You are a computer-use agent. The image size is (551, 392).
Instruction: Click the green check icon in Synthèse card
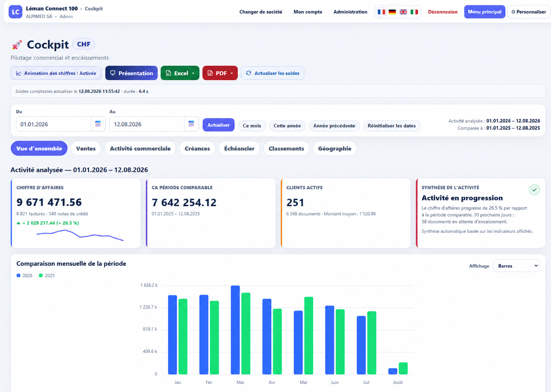pos(534,190)
